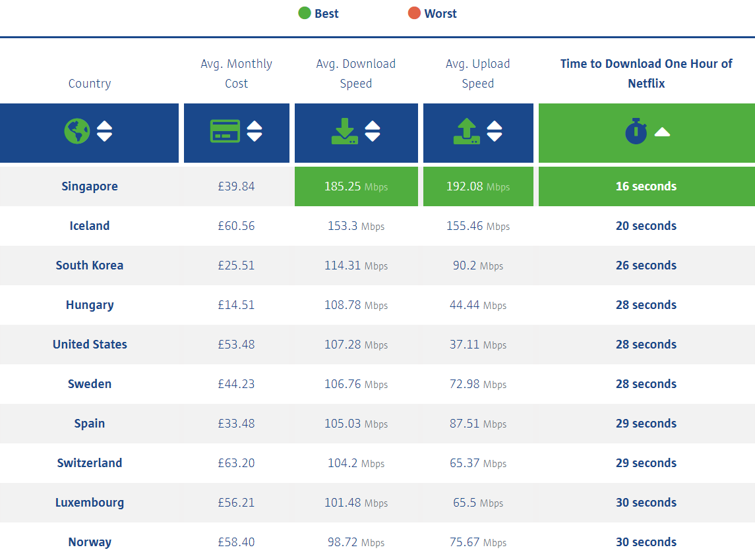
Task: Sort table using Country sort arrows
Action: click(x=104, y=132)
